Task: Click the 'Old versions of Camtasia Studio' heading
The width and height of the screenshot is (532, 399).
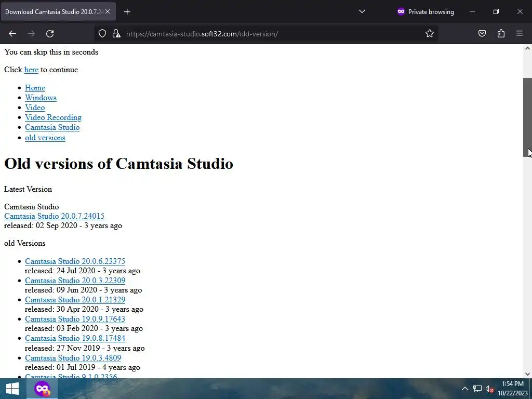Action: pyautogui.click(x=119, y=164)
